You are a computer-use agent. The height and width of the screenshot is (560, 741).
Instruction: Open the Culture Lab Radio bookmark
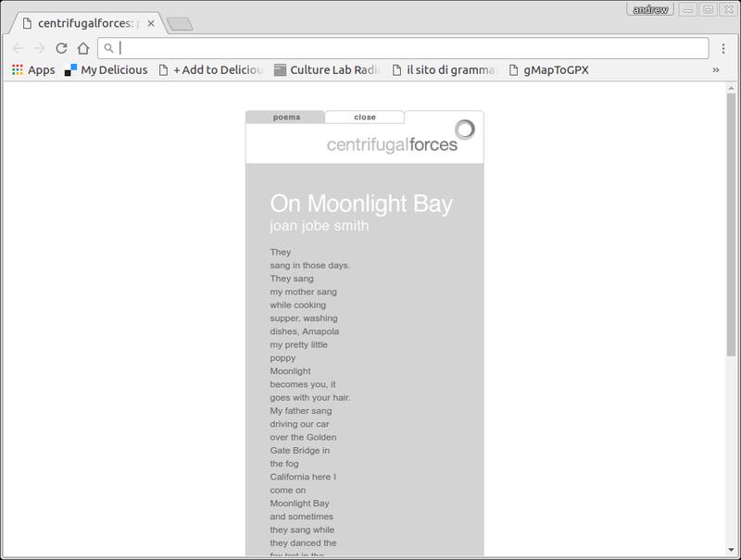pos(328,69)
